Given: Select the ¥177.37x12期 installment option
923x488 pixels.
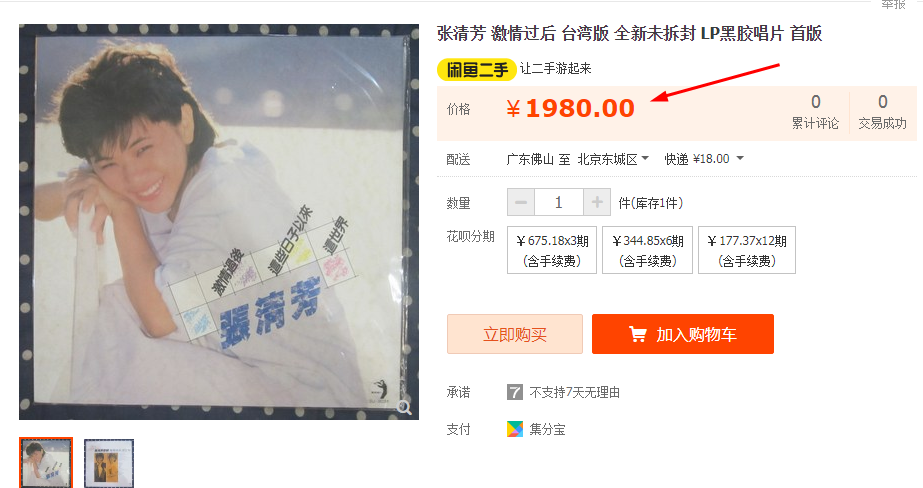Looking at the screenshot, I should pos(747,250).
